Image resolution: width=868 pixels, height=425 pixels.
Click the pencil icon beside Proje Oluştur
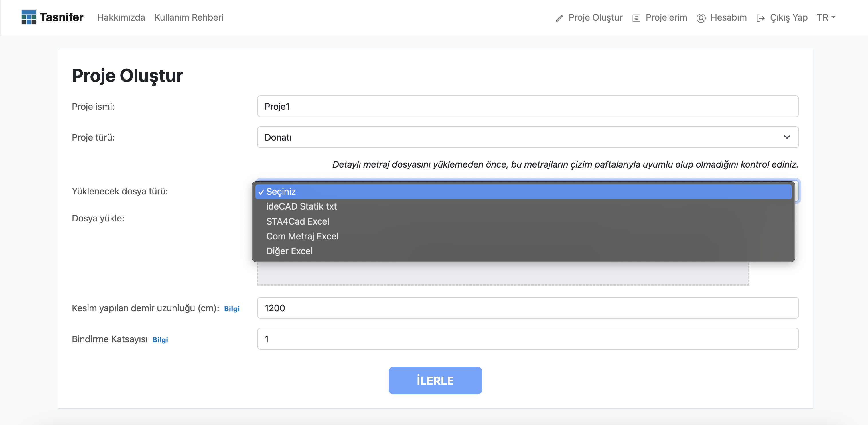tap(559, 18)
